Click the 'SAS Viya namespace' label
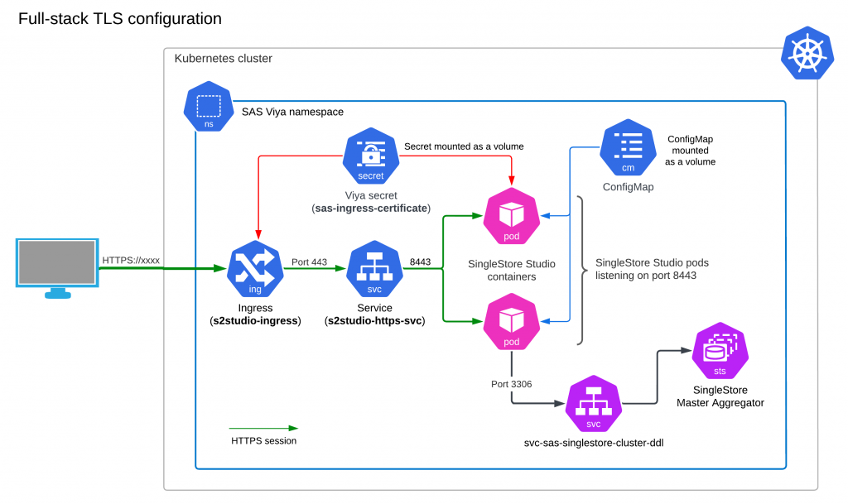 [292, 112]
